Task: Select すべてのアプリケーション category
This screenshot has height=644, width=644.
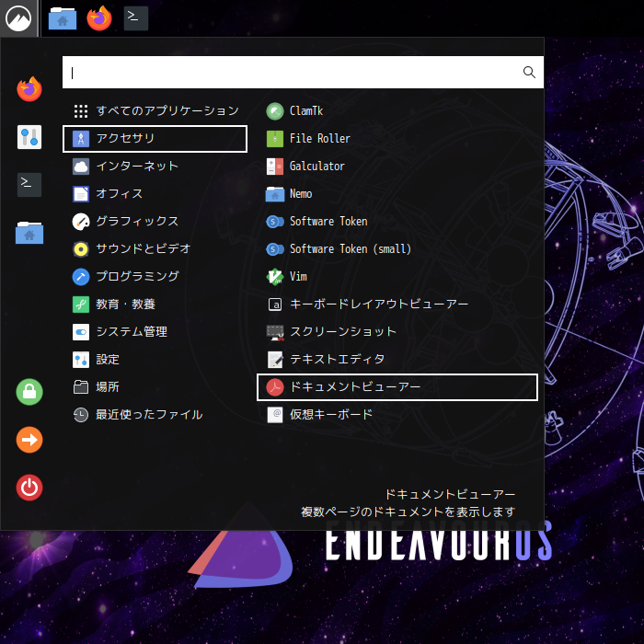Action: [155, 111]
